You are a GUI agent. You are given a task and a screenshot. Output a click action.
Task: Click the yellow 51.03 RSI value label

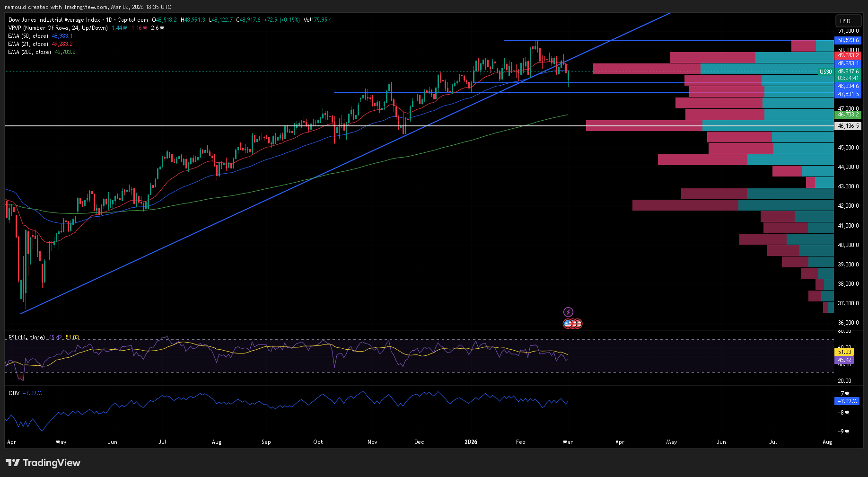(x=844, y=352)
